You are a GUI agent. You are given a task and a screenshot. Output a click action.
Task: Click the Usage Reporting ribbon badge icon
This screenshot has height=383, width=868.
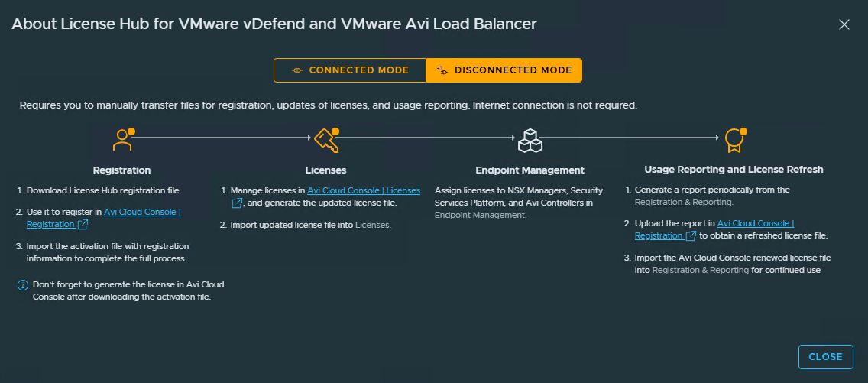(734, 141)
